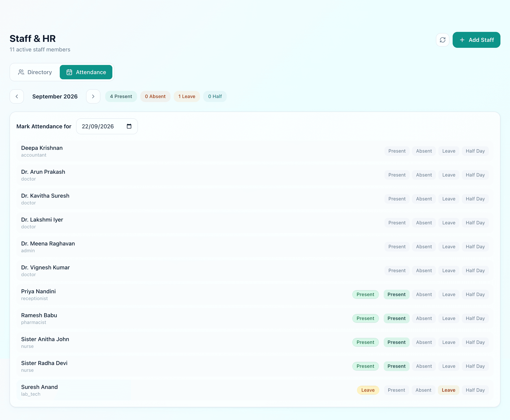
Task: Switch to the Directory tab
Action: coord(35,72)
